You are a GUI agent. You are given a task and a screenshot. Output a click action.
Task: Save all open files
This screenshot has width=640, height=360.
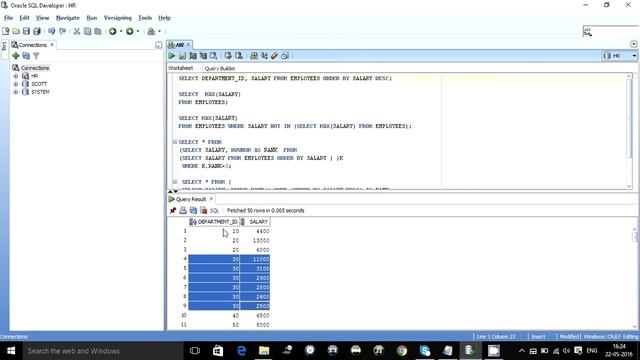(37, 31)
